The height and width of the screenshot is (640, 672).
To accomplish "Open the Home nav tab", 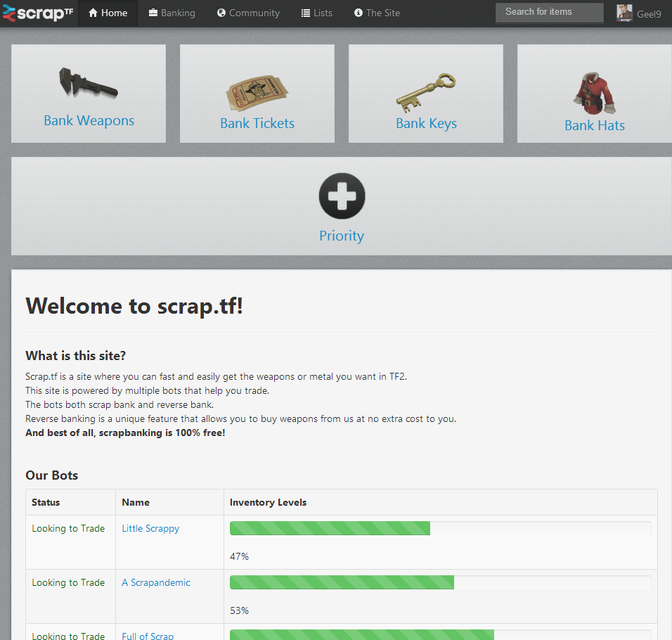I will pyautogui.click(x=108, y=13).
